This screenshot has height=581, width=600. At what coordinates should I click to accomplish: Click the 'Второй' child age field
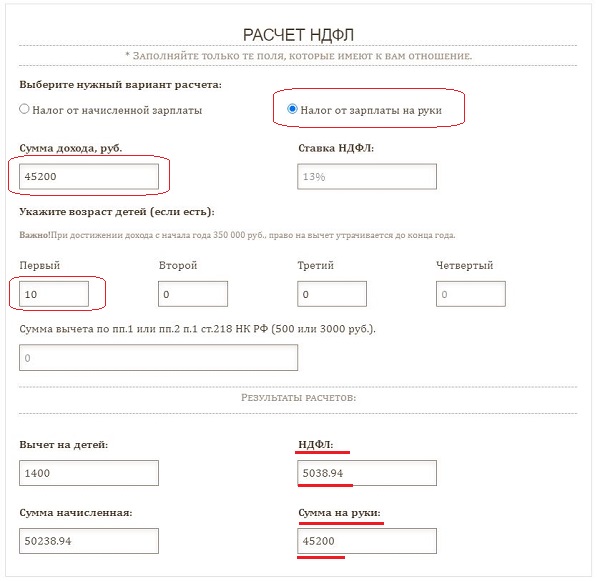193,294
